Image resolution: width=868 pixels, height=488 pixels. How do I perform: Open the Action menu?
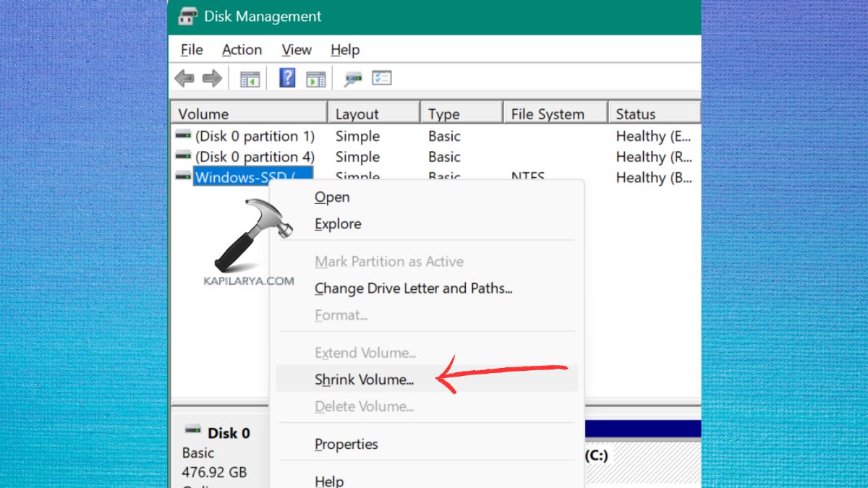[x=242, y=50]
